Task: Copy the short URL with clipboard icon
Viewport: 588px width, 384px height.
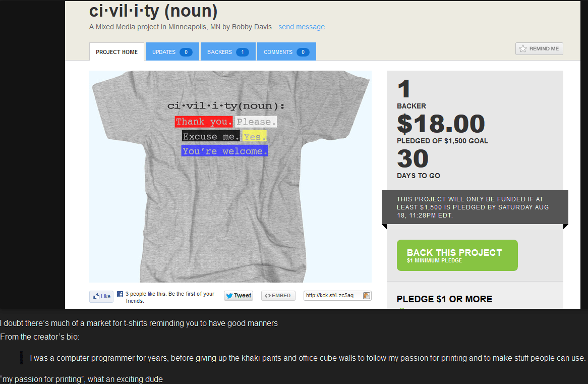Action: tap(367, 296)
